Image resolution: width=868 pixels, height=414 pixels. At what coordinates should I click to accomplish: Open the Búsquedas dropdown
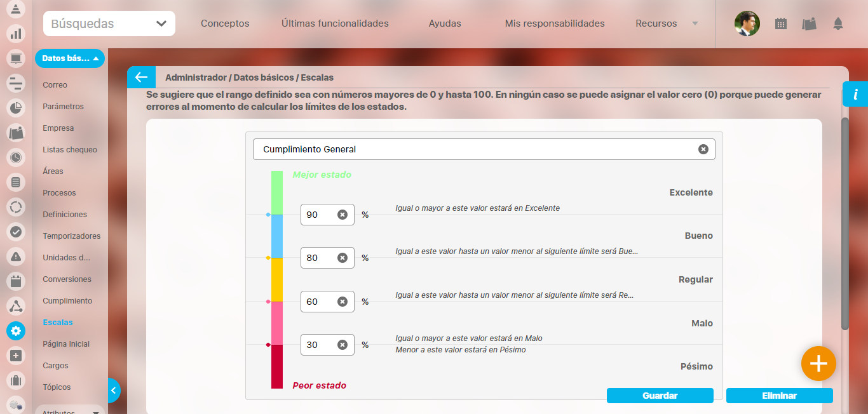pos(109,24)
